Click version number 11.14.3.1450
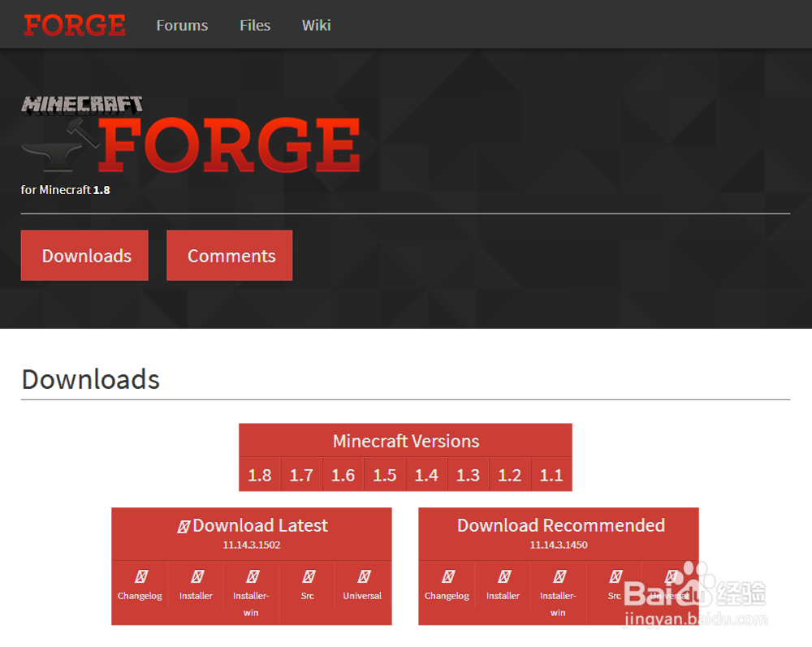Image resolution: width=812 pixels, height=647 pixels. 559,545
